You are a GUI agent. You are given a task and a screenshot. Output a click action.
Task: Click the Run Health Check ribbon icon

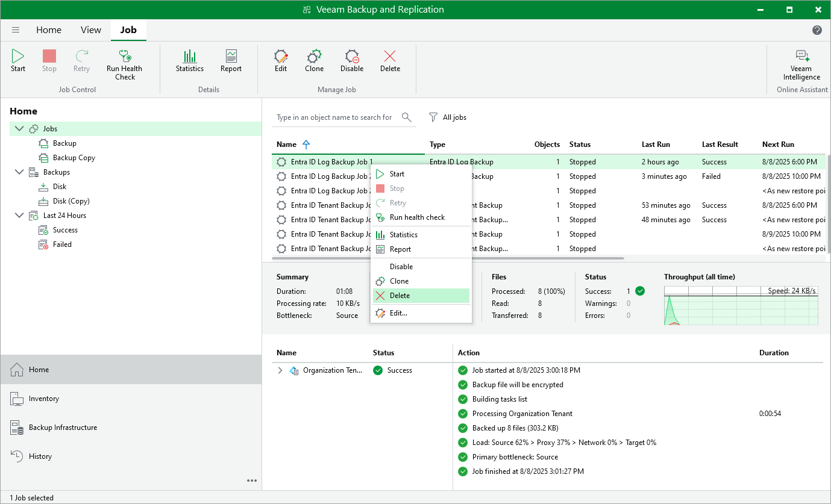pos(125,57)
